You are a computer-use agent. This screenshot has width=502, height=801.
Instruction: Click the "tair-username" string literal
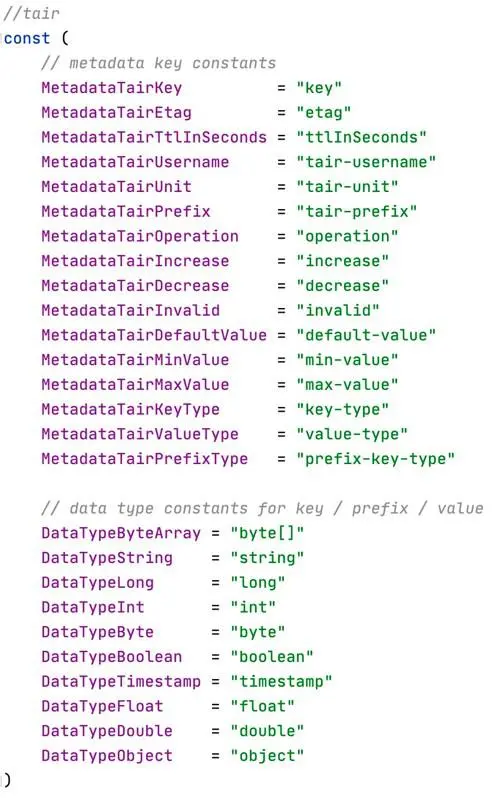366,162
